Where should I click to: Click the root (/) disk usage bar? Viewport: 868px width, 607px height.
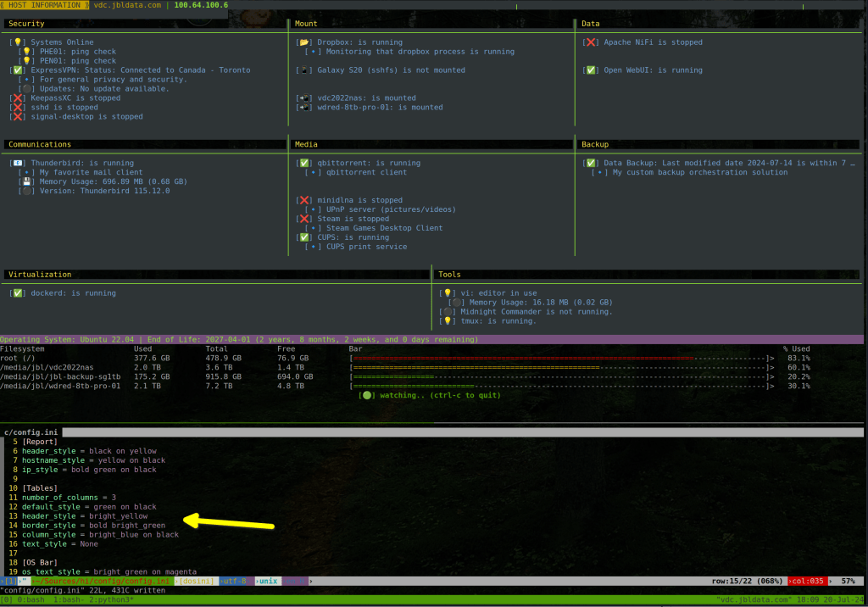(561, 358)
